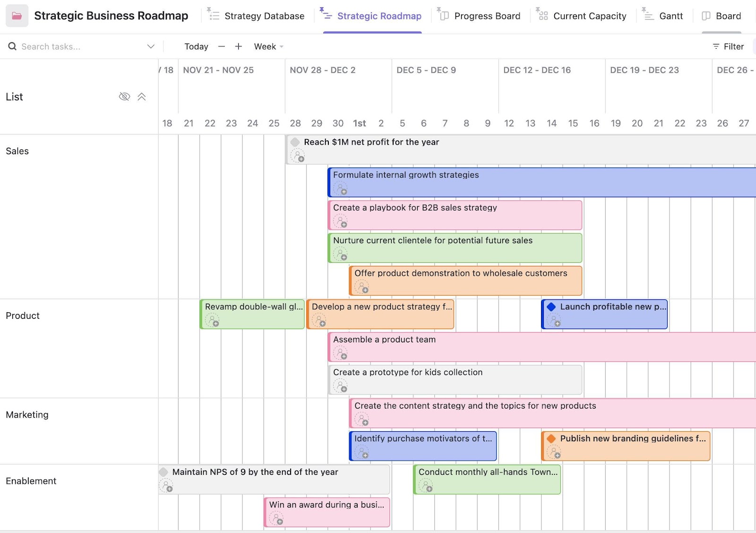Click the pink folder icon beside the title
This screenshot has height=533, width=756.
[x=17, y=16]
